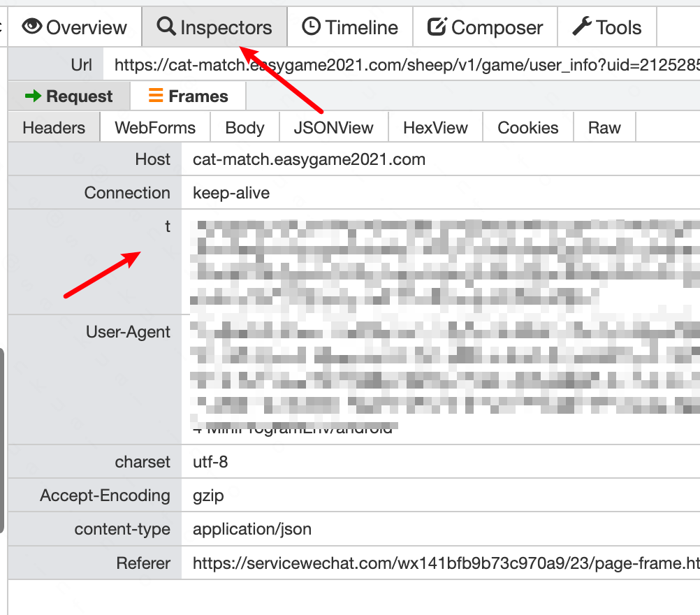This screenshot has height=615, width=700.
Task: Click the green arrow Request icon
Action: tap(33, 96)
